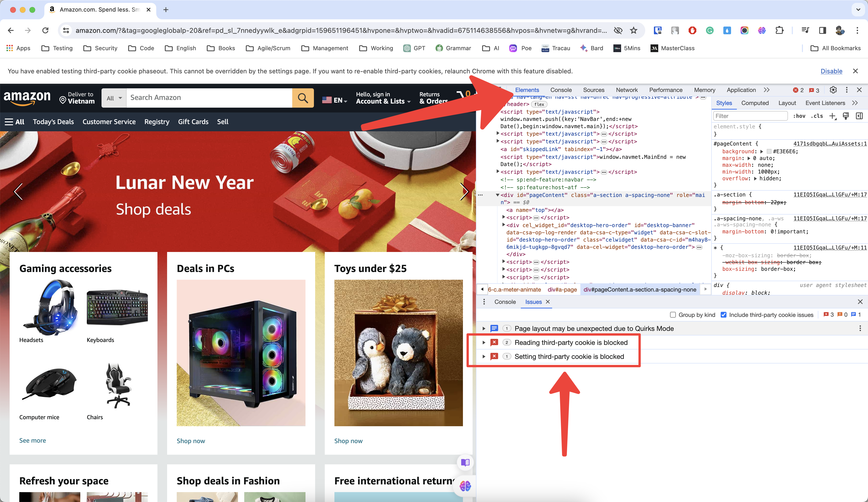Open the All search category dropdown
This screenshot has width=868, height=502.
coord(114,98)
